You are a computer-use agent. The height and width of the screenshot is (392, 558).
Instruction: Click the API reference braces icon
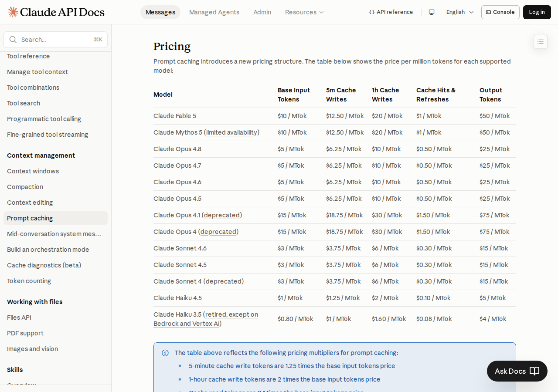pyautogui.click(x=372, y=12)
